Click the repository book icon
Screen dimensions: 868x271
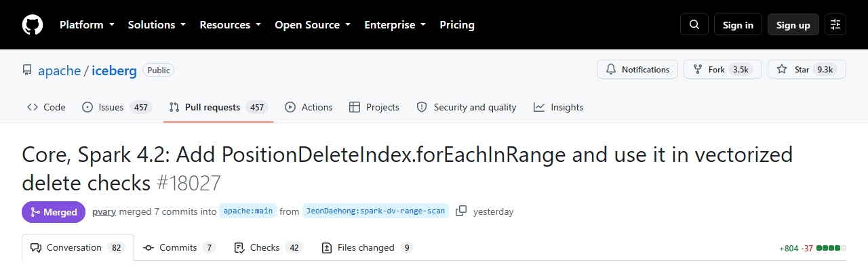[27, 70]
